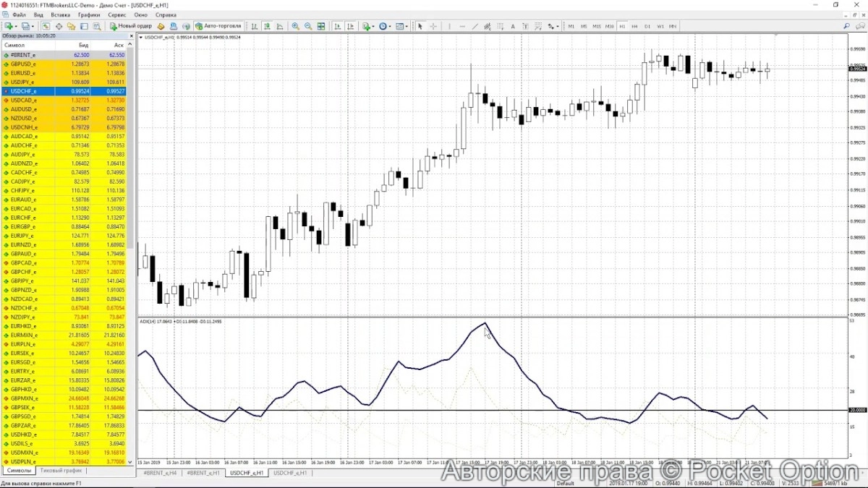
Task: Open search with the magnifier icon
Action: pos(846,26)
